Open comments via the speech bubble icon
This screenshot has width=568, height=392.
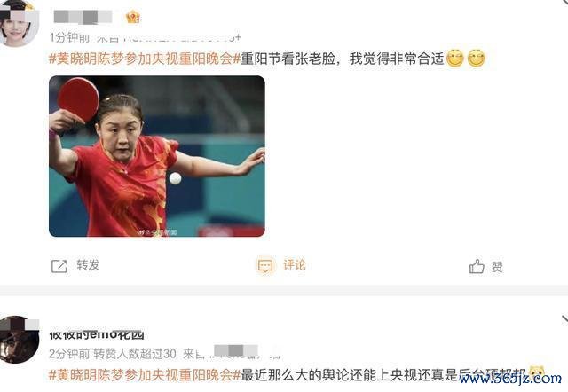[265, 266]
